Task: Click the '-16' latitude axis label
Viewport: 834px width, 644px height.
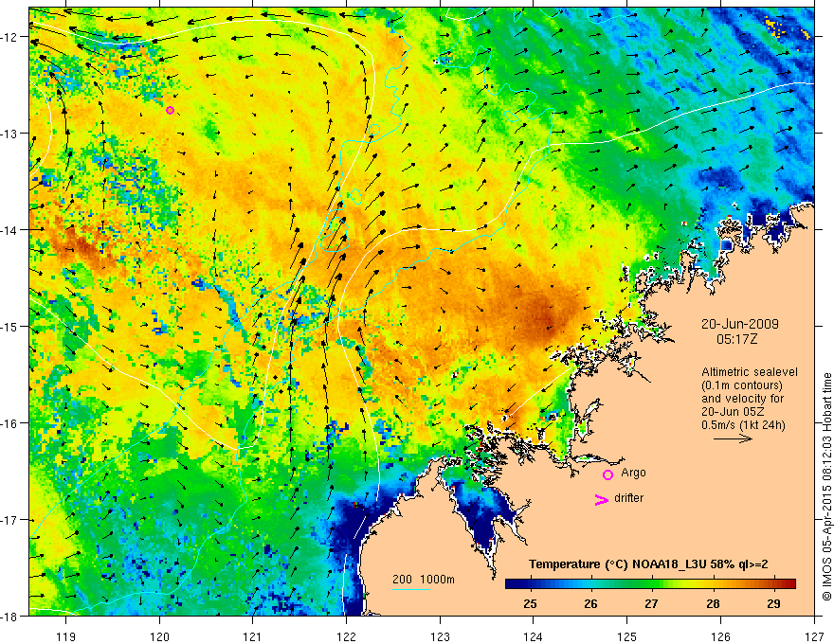Action: 9,423
